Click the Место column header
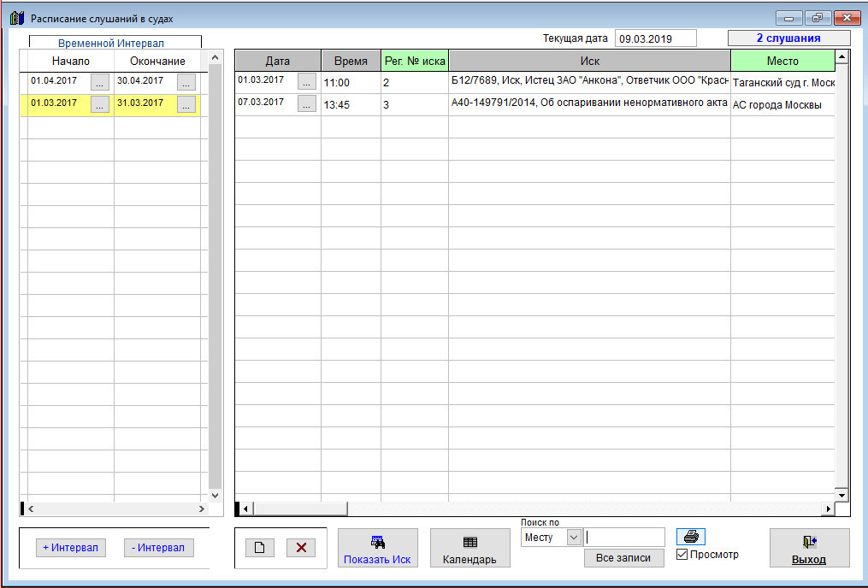The height and width of the screenshot is (588, 868). [x=782, y=61]
